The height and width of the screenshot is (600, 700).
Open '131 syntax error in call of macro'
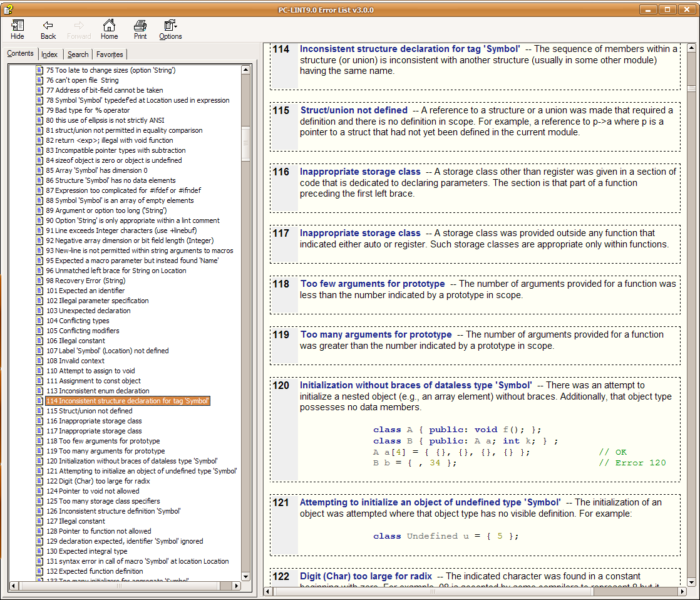point(138,561)
